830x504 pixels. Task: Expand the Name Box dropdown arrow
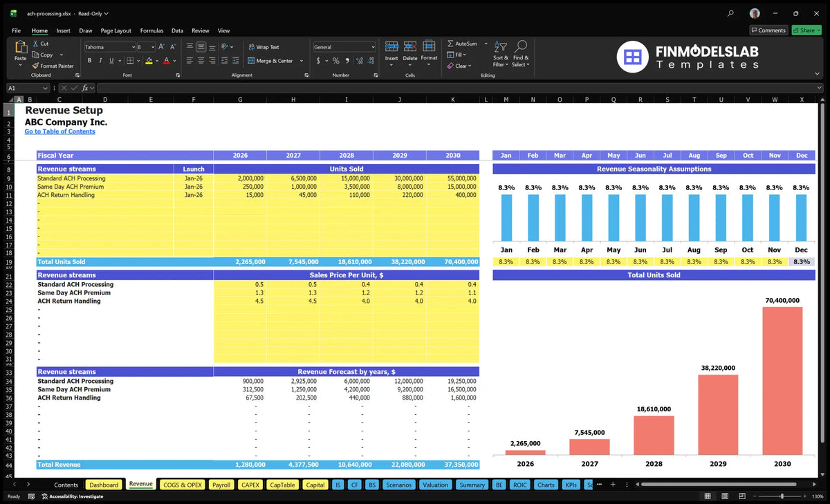point(46,88)
